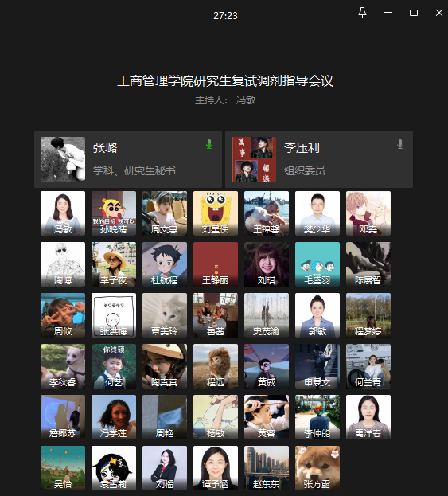This screenshot has height=496, width=448.
Task: Select 毛盛羽's Doraemon avatar
Action: pyautogui.click(x=317, y=264)
